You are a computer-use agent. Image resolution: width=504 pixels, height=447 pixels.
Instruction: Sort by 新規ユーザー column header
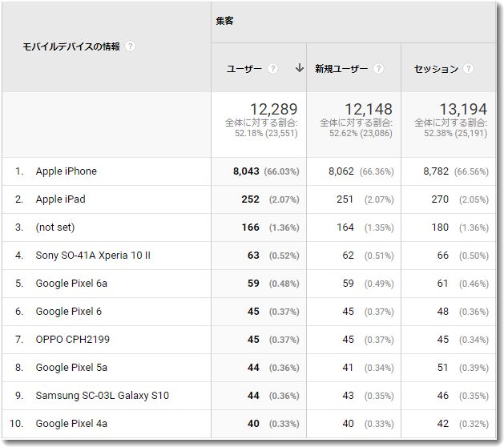[x=341, y=69]
